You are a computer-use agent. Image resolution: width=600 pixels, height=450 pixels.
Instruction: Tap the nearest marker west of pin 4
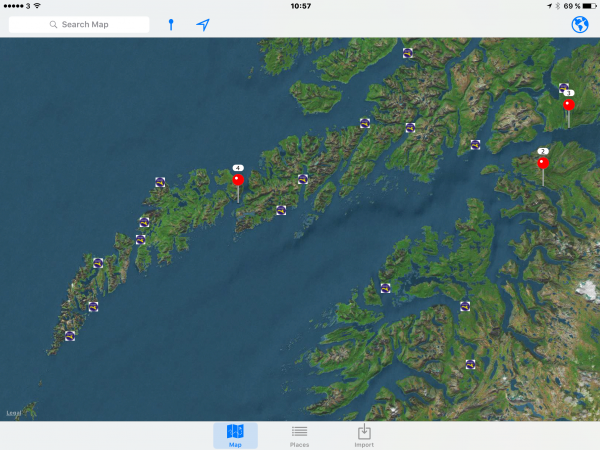(160, 182)
